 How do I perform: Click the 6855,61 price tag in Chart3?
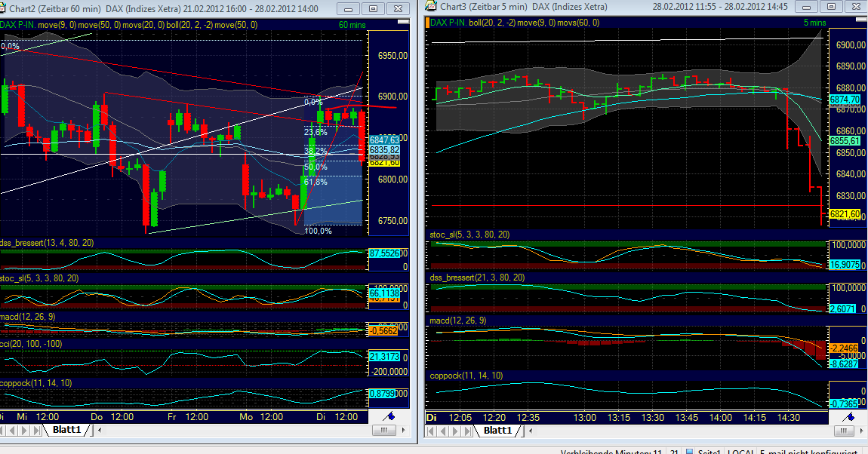click(x=845, y=140)
